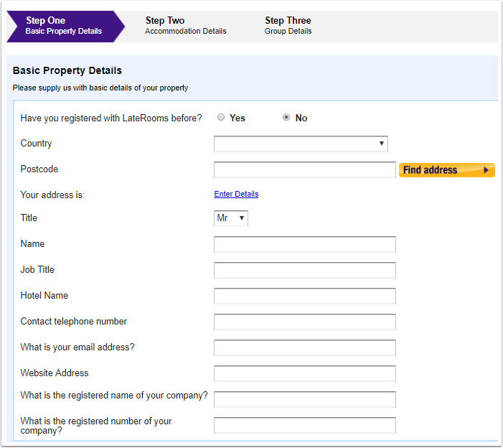Image resolution: width=503 pixels, height=448 pixels.
Task: Select the No radio button
Action: click(x=286, y=118)
